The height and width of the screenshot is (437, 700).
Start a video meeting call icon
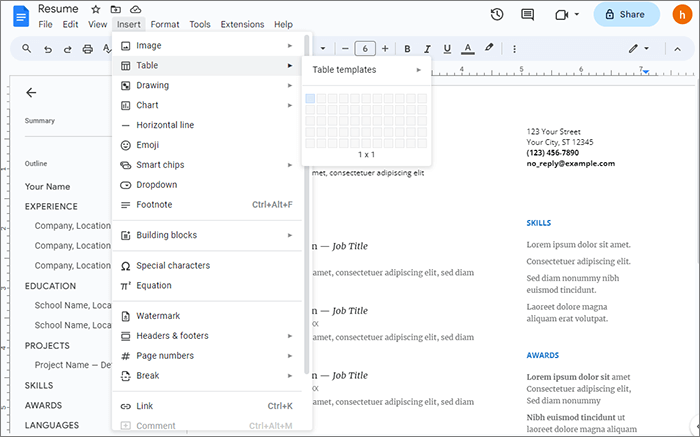point(562,15)
